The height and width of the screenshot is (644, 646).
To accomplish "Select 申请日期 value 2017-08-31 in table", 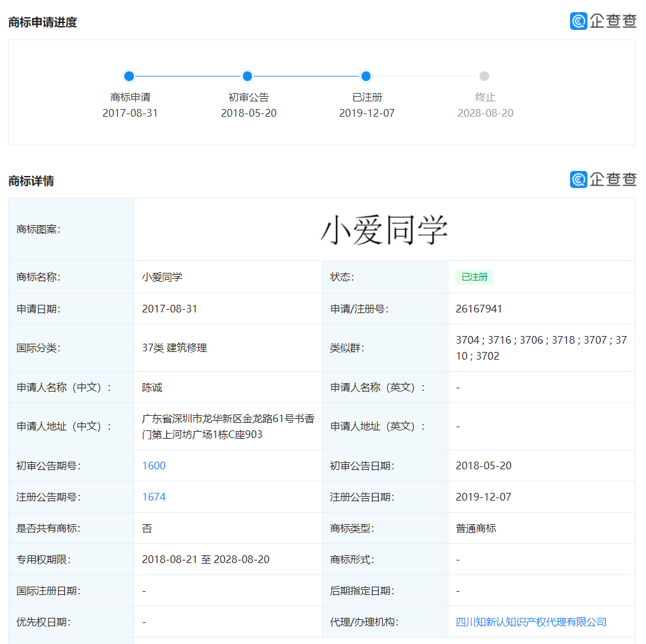I will [170, 309].
